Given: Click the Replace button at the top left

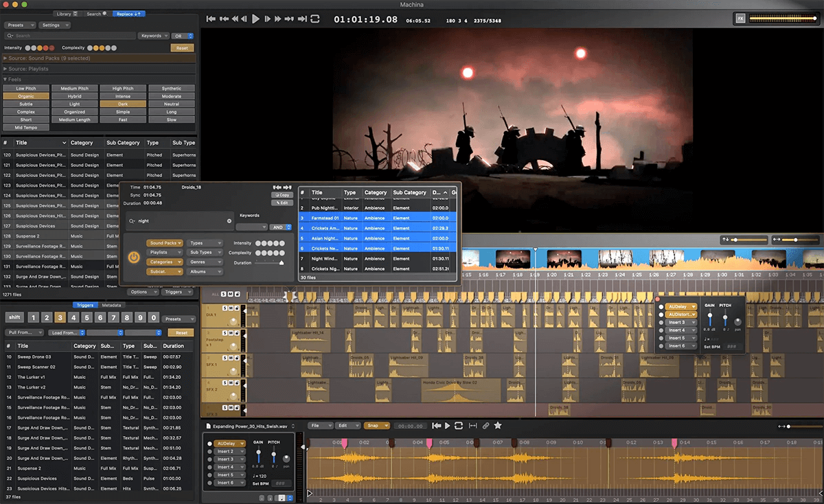Looking at the screenshot, I should pos(127,13).
